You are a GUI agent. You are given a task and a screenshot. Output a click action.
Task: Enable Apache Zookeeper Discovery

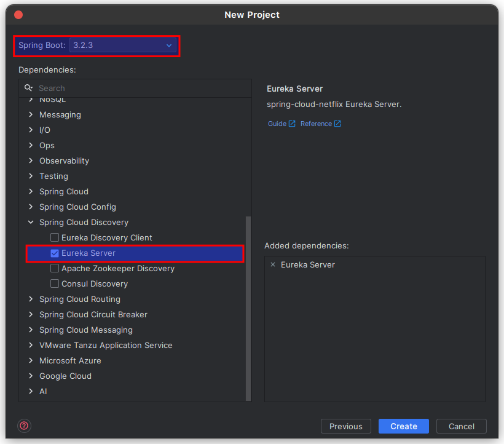[x=54, y=268]
